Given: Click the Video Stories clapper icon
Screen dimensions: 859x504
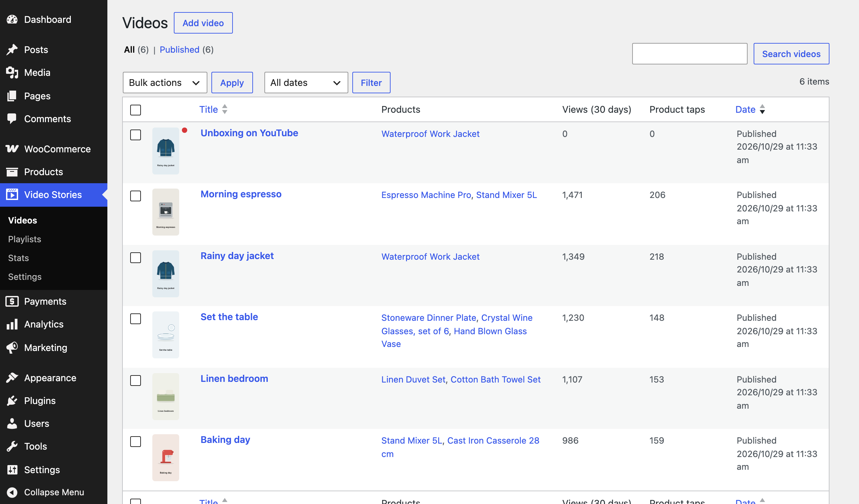Looking at the screenshot, I should pyautogui.click(x=12, y=195).
